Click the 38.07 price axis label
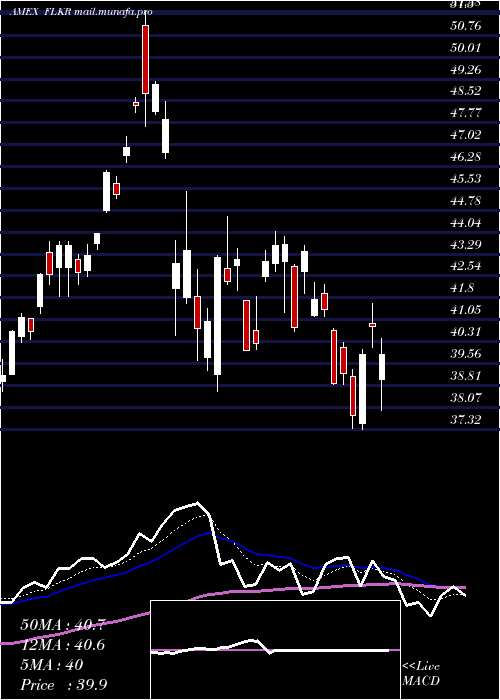This screenshot has width=500, height=700. tap(466, 397)
